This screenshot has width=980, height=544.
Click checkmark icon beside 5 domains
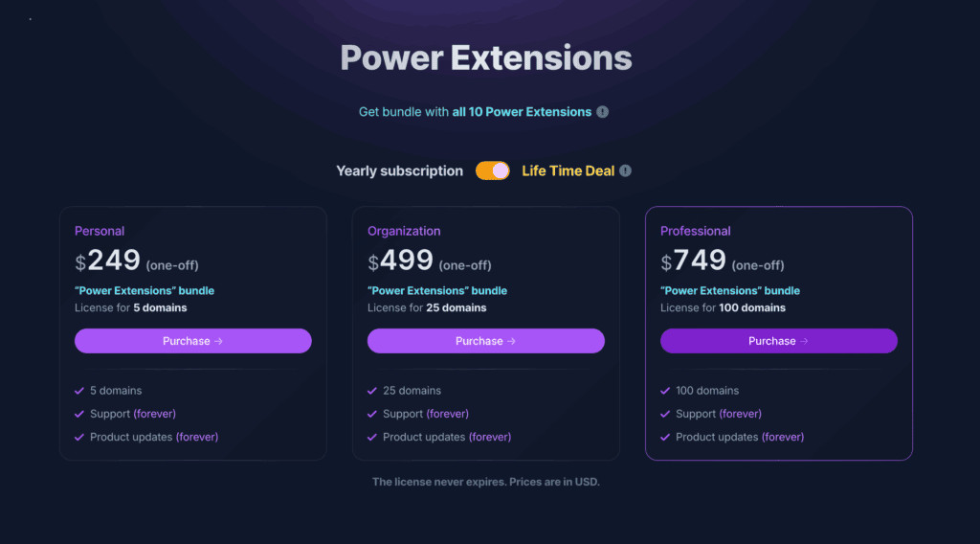(x=79, y=391)
